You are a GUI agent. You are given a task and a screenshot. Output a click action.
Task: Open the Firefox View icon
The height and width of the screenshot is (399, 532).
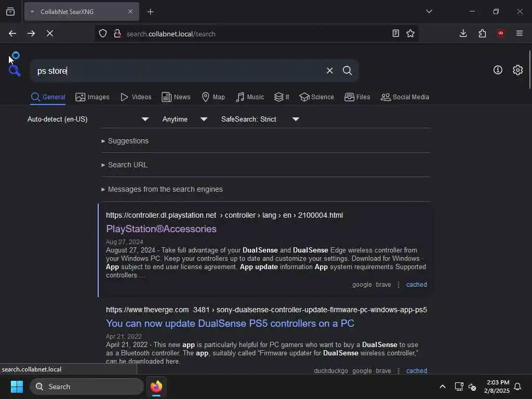click(x=10, y=11)
